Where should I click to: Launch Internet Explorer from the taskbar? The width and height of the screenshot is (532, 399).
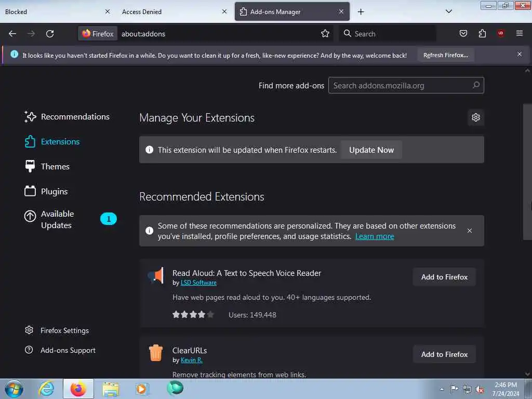coord(46,389)
